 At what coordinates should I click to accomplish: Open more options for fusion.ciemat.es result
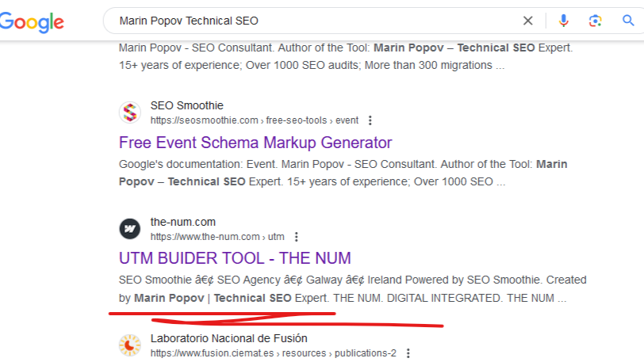point(408,353)
